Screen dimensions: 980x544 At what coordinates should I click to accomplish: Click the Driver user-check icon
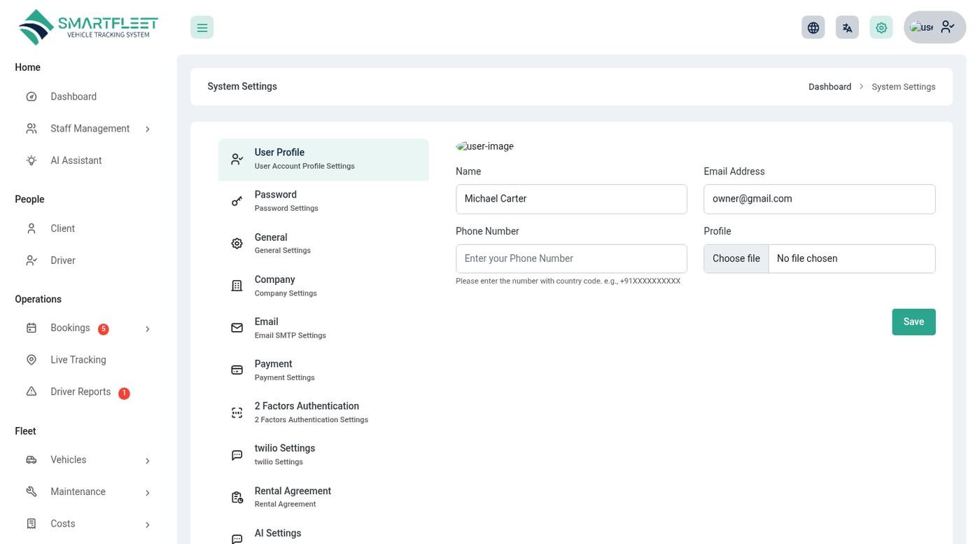tap(31, 260)
